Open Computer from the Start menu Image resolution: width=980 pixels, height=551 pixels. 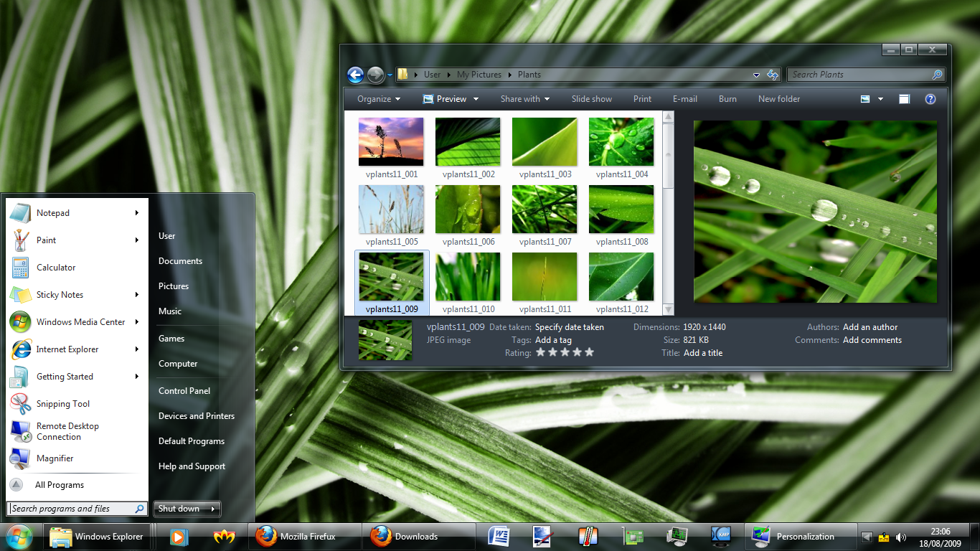point(178,364)
